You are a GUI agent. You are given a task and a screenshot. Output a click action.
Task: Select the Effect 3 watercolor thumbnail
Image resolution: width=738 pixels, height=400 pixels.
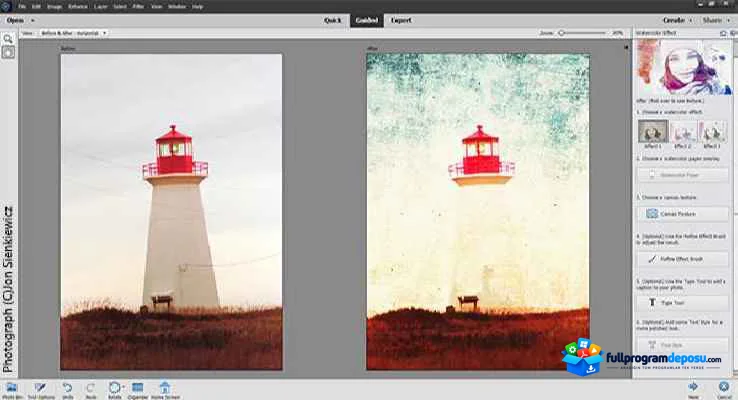pos(713,131)
